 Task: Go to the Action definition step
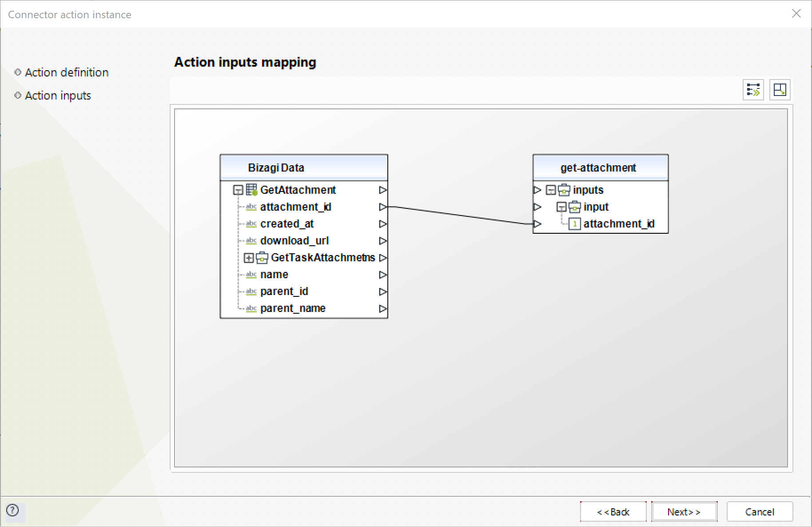point(67,72)
